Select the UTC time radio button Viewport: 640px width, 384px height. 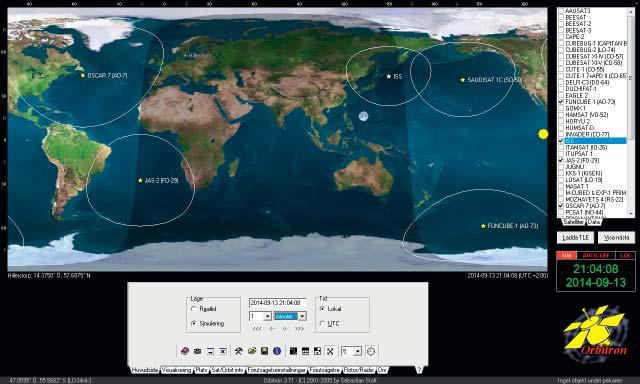(x=322, y=324)
